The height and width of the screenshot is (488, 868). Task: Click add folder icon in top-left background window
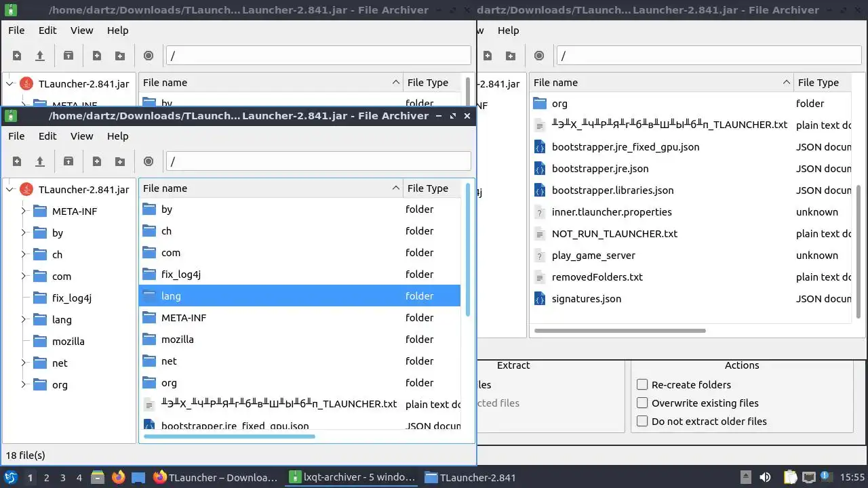point(120,56)
